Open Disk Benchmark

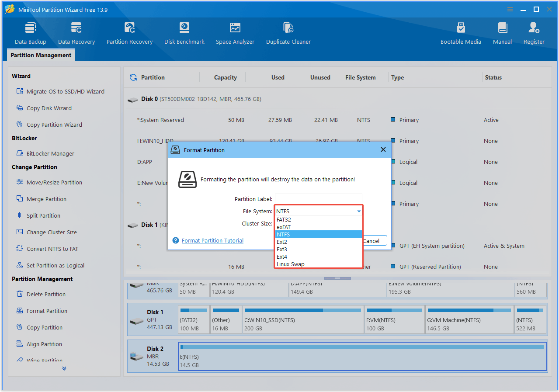tap(184, 34)
